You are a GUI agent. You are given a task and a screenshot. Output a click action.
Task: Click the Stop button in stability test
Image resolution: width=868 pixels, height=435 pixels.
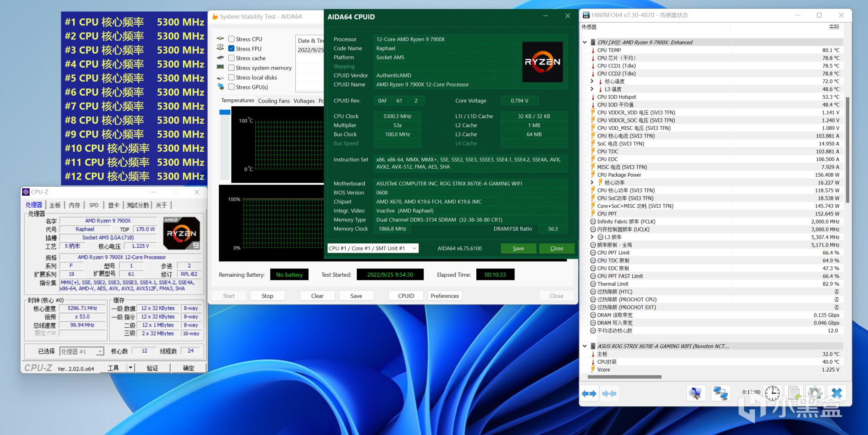coord(267,296)
